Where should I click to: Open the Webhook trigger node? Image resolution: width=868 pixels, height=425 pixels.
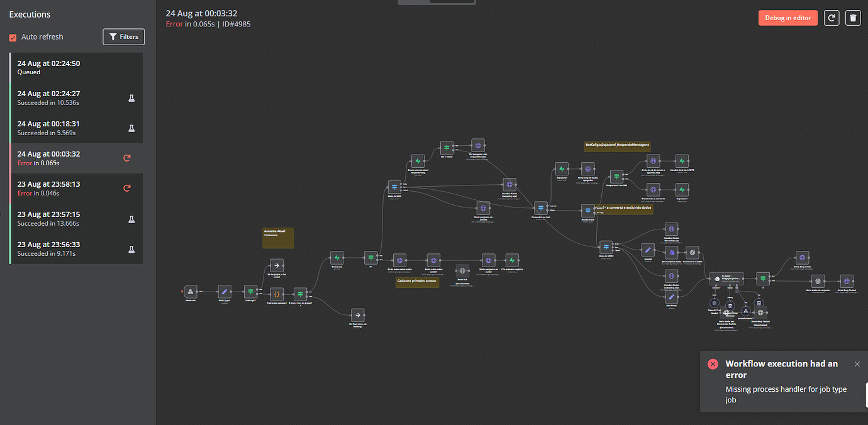click(x=191, y=292)
